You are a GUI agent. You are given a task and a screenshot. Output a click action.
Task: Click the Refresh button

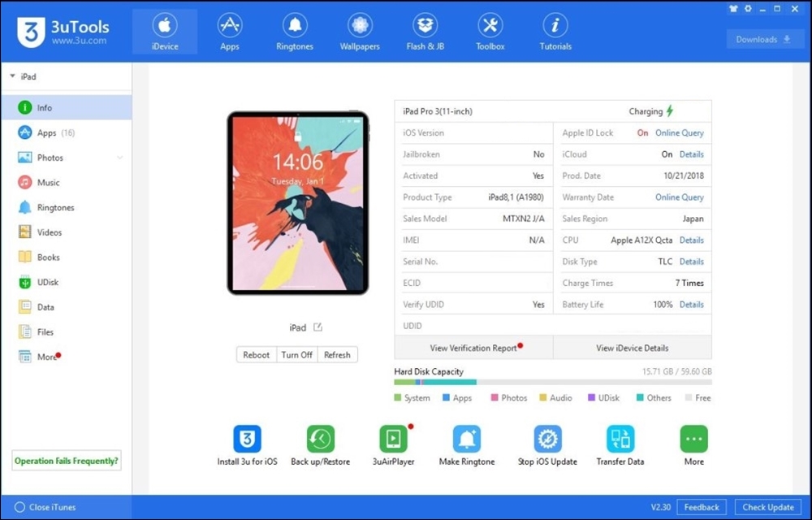[x=337, y=355]
